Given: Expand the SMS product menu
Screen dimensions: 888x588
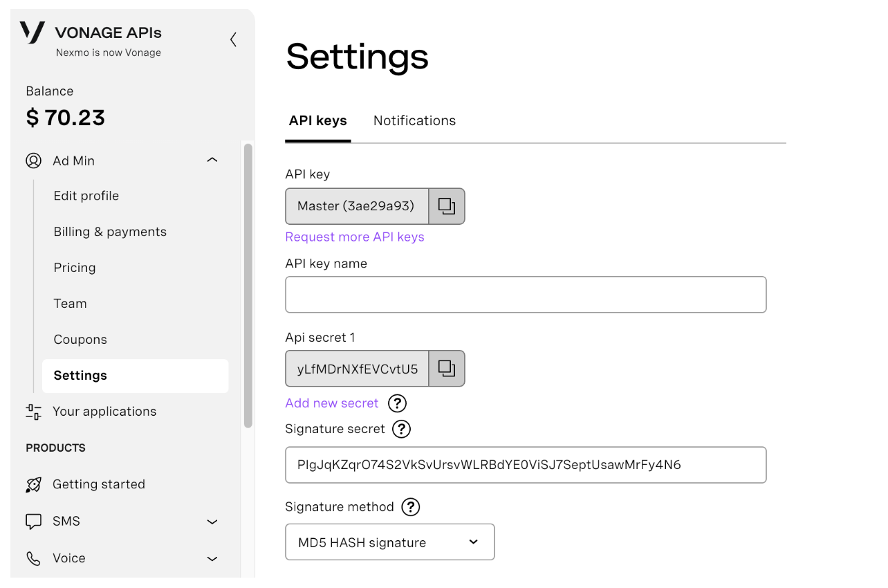Looking at the screenshot, I should [x=212, y=522].
